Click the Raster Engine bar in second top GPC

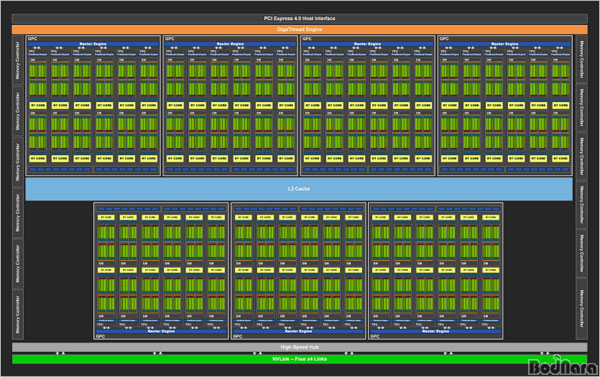[x=230, y=44]
